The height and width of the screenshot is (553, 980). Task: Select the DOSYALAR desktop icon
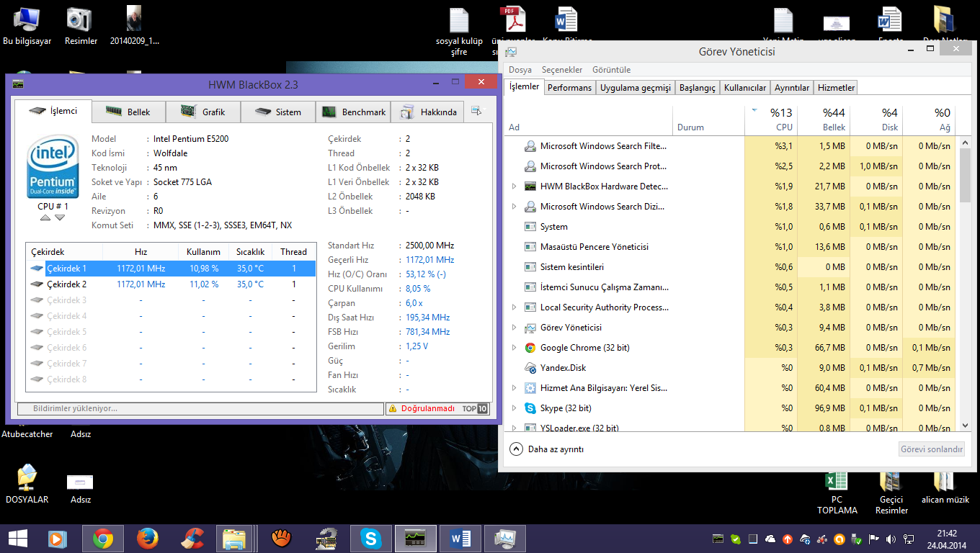click(x=27, y=483)
